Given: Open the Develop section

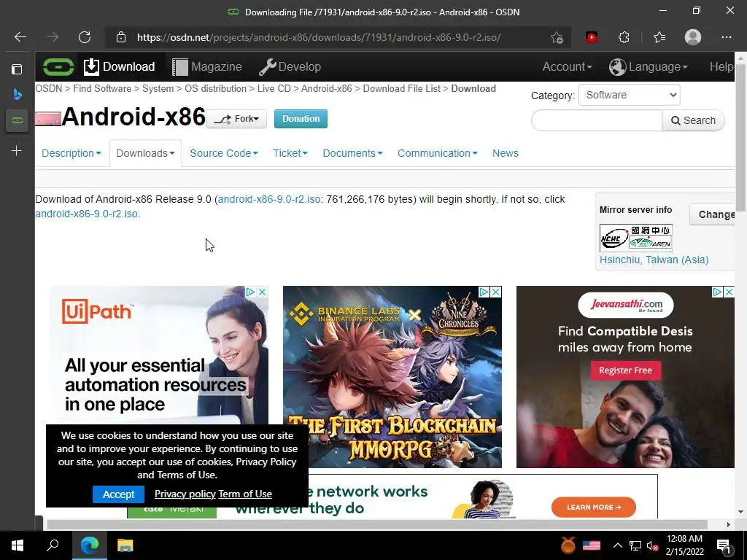Looking at the screenshot, I should [x=290, y=66].
